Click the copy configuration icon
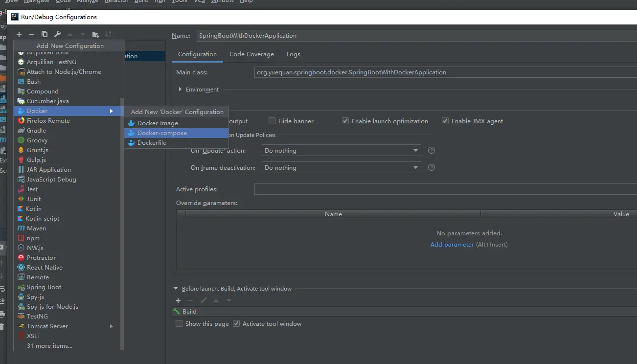 pos(45,34)
